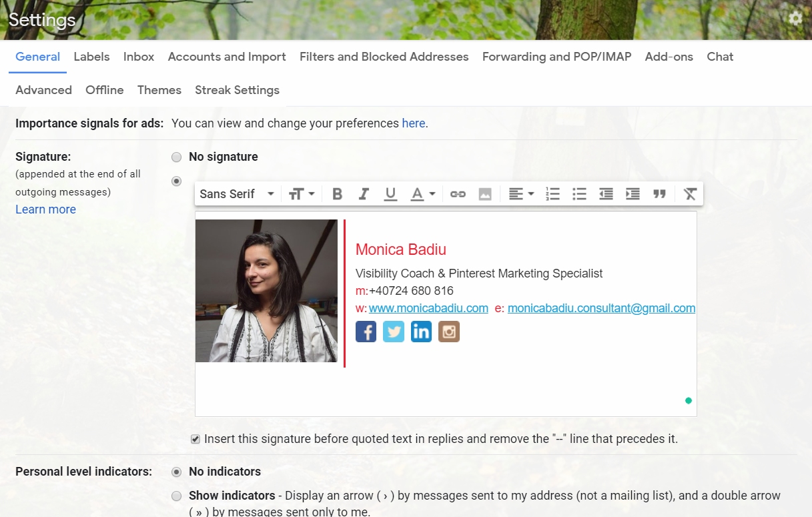
Task: Open the Advanced tab
Action: [x=43, y=90]
